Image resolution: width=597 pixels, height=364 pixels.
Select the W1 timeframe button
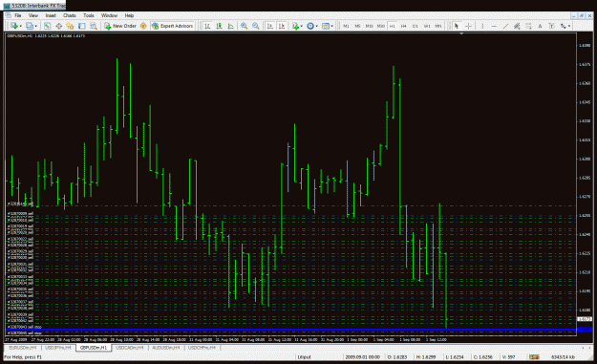[427, 26]
